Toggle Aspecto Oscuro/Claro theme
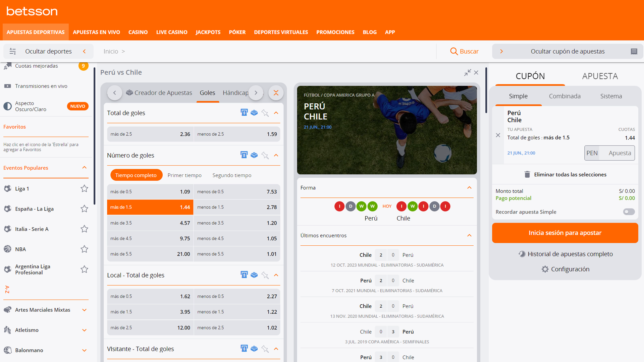Viewport: 644px width, 362px height. (x=46, y=106)
